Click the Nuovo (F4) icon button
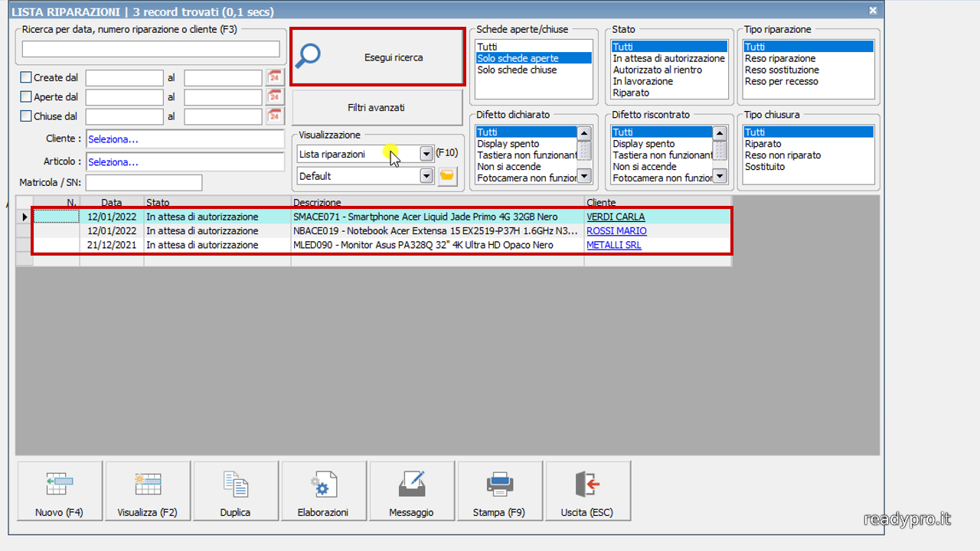980x551 pixels. (x=60, y=491)
